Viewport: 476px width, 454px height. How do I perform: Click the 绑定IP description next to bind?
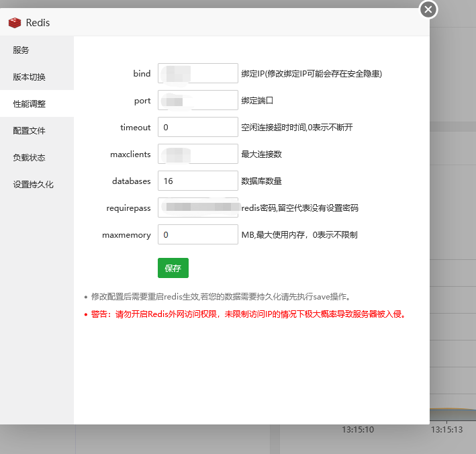(312, 74)
